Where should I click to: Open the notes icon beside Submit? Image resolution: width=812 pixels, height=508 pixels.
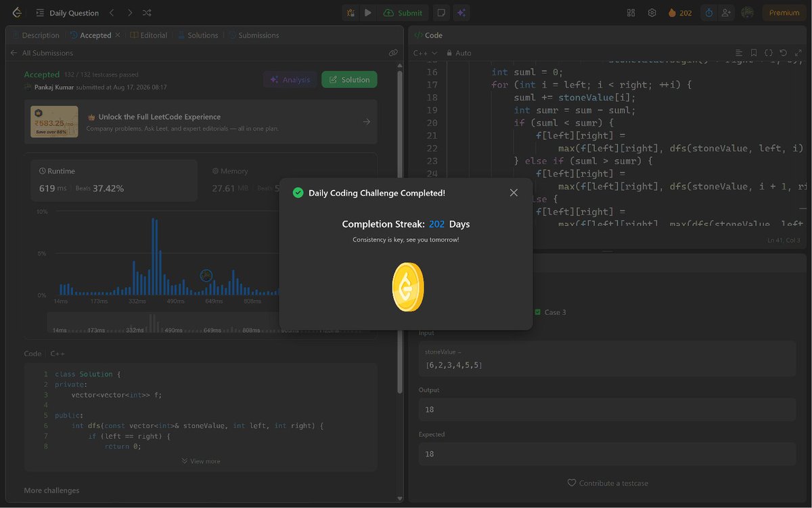tap(441, 13)
